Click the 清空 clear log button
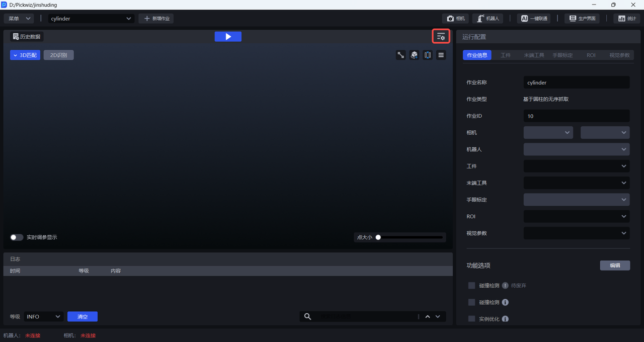The height and width of the screenshot is (342, 644). (x=83, y=316)
